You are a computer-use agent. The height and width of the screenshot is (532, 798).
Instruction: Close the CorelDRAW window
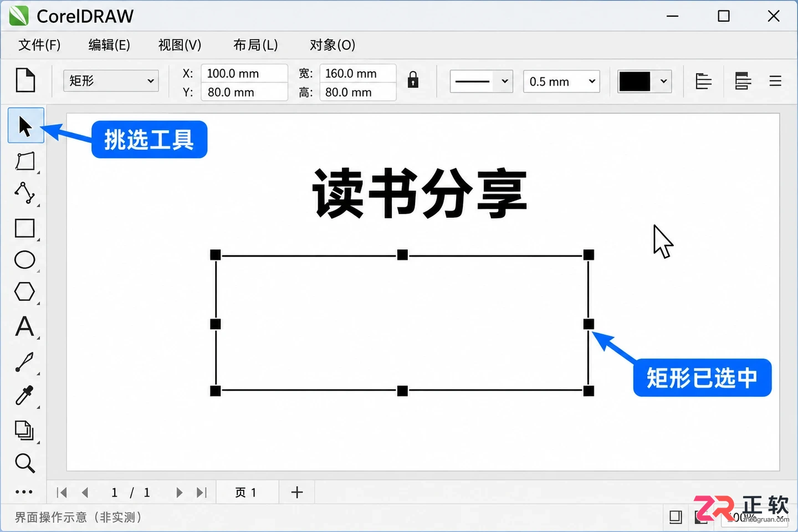pos(774,16)
